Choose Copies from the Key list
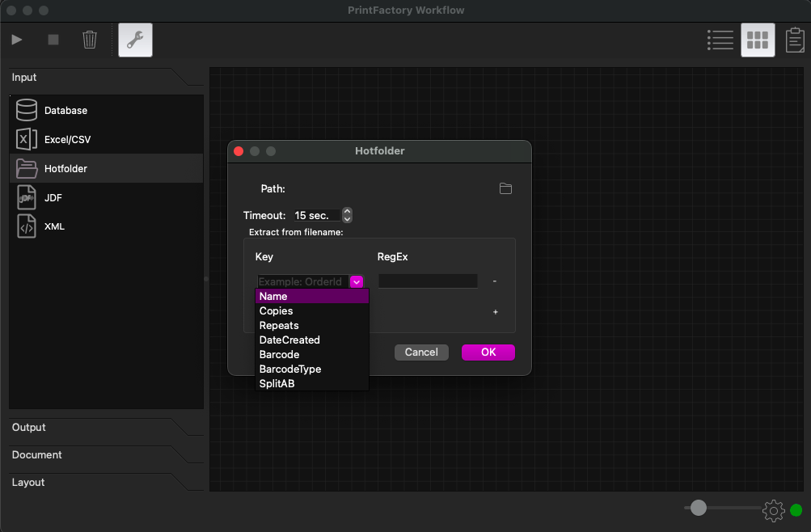Screen dimensions: 811x532 click(x=312, y=310)
